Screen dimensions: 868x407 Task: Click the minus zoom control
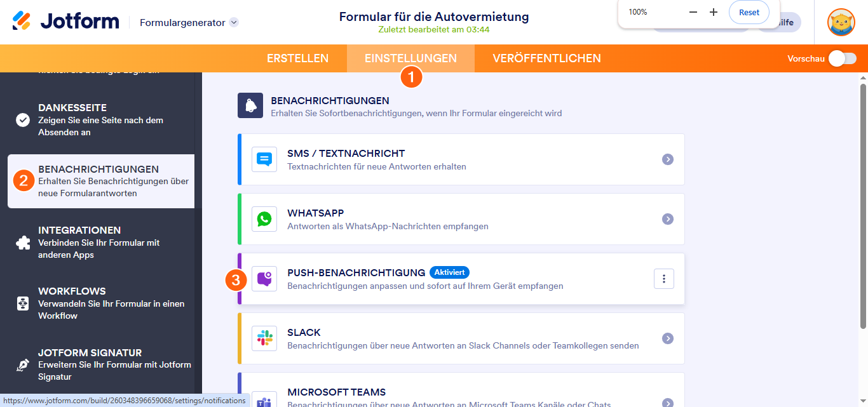coord(693,11)
